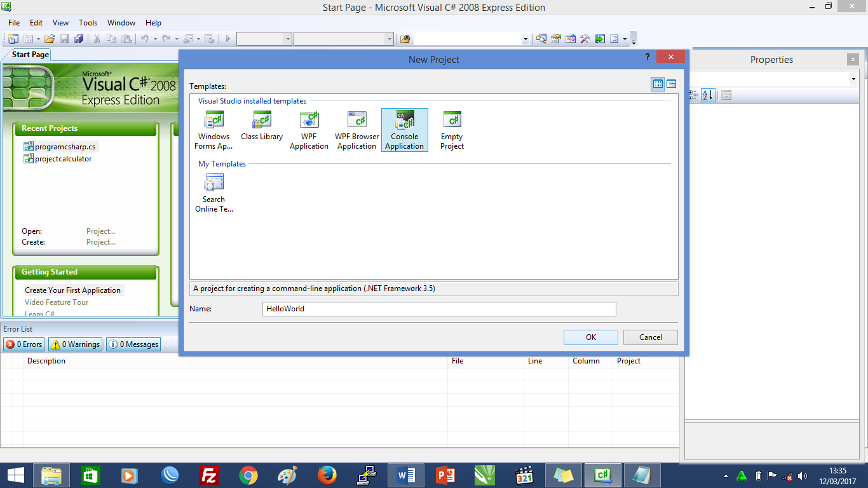Image resolution: width=868 pixels, height=488 pixels.
Task: Click the Solution Explorer toolbar icon
Action: tap(541, 39)
